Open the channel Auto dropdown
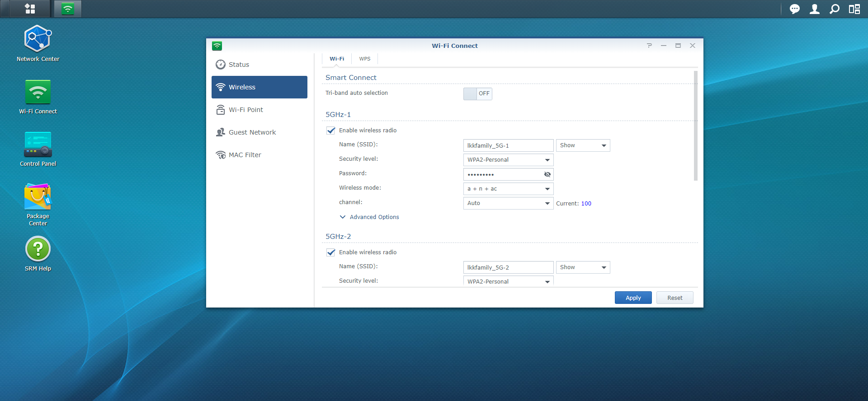The width and height of the screenshot is (868, 401). [509, 203]
